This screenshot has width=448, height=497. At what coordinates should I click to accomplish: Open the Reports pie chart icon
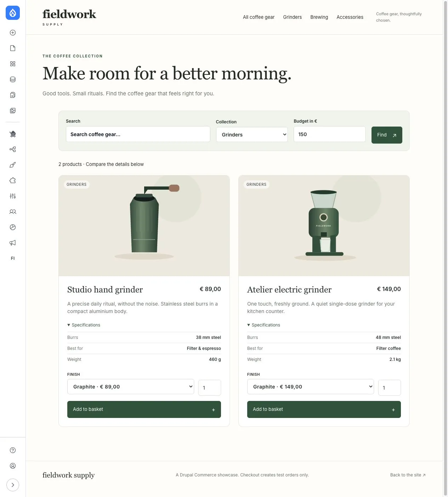13,227
